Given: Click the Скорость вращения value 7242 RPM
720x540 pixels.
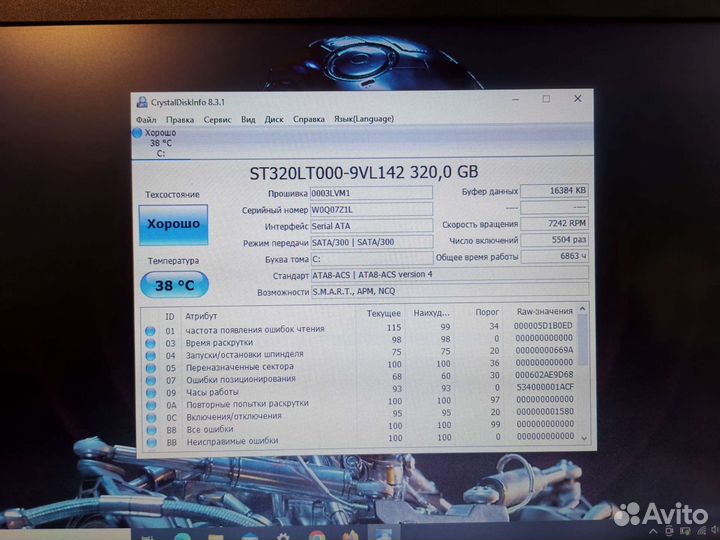Looking at the screenshot, I should coord(554,223).
